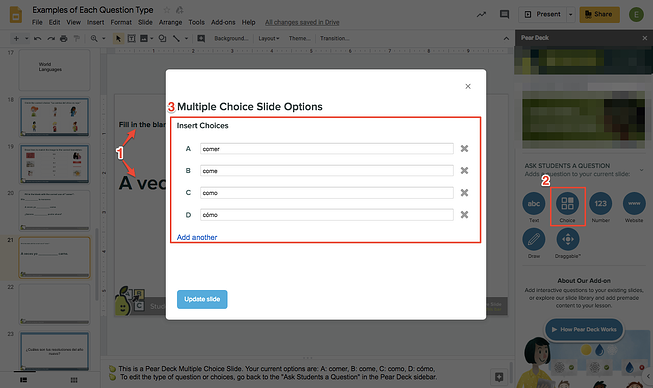The image size is (653, 388).
Task: Open the Add-ons menu
Action: [223, 22]
